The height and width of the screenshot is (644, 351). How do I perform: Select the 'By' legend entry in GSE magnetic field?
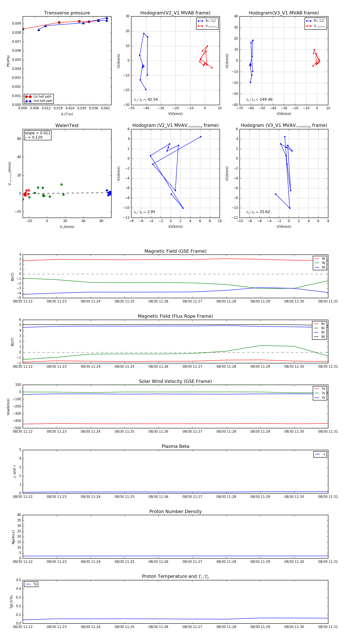click(320, 263)
